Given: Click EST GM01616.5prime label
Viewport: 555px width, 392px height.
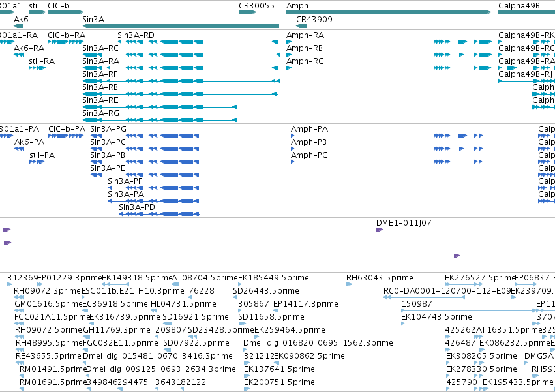Looking at the screenshot, I should click(x=48, y=304).
